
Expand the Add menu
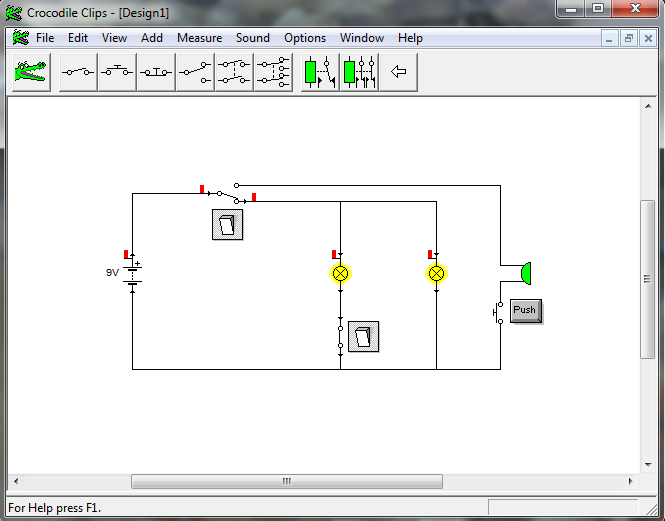click(x=152, y=38)
